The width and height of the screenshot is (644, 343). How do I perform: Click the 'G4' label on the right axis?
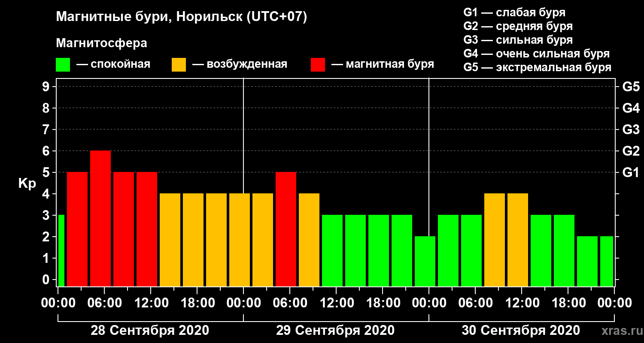click(x=631, y=108)
